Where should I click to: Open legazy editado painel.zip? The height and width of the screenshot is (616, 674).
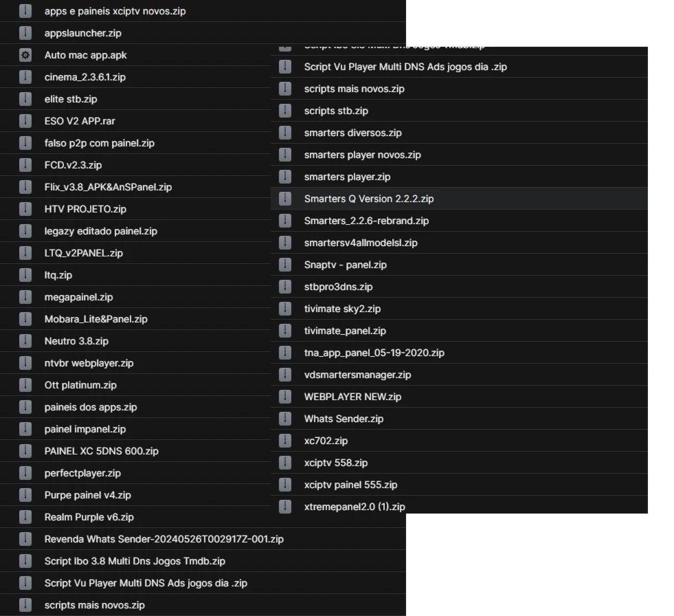pyautogui.click(x=100, y=231)
